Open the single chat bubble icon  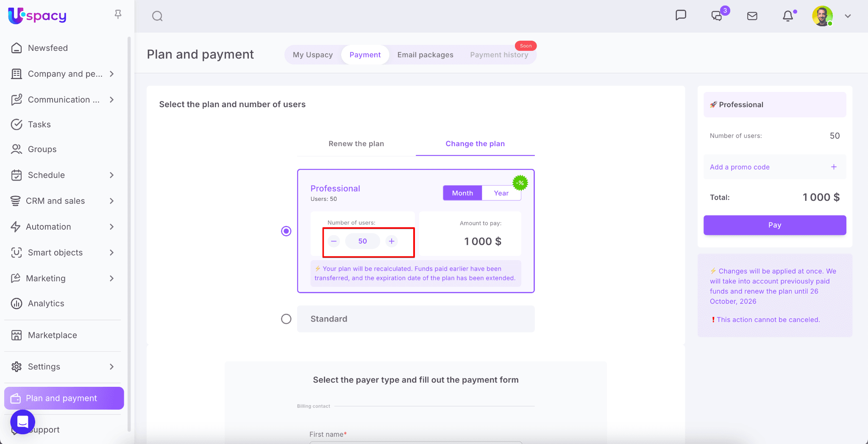(x=681, y=15)
